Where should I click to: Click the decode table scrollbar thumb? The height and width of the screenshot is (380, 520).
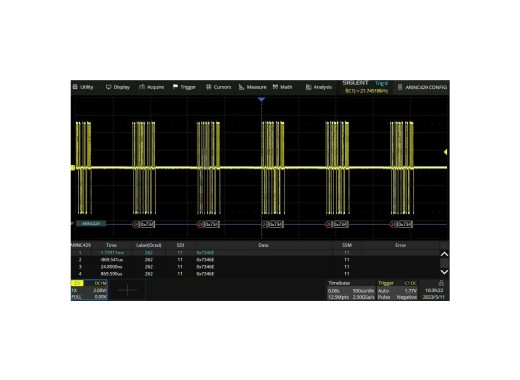(444, 263)
